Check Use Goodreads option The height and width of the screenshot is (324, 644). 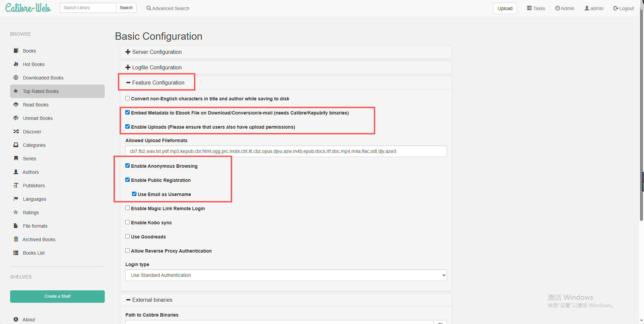coord(127,236)
